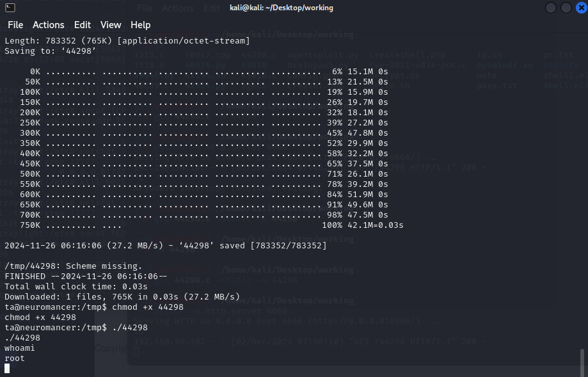Click the 650K progress row showing 91%
The height and width of the screenshot is (377, 588).
[204, 204]
